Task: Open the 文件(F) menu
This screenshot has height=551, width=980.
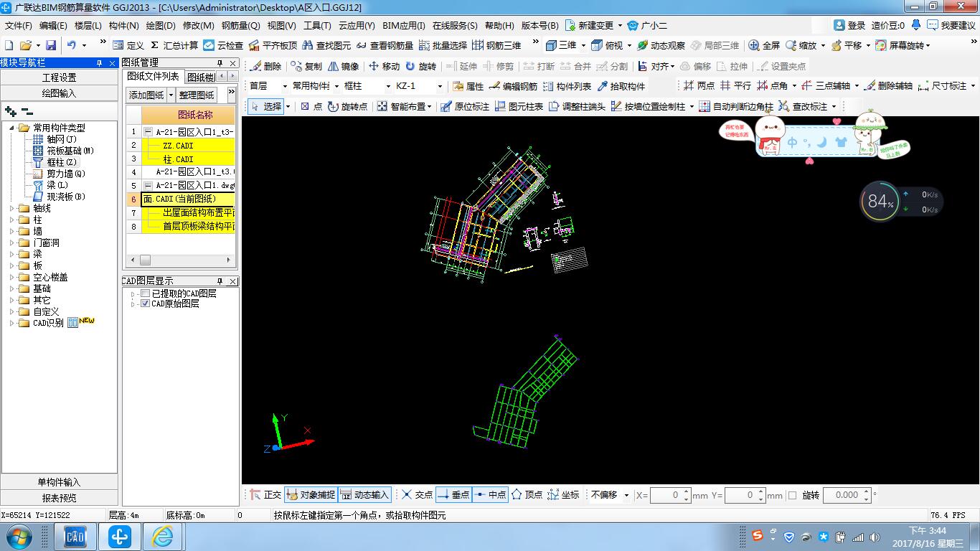Action: (x=18, y=25)
